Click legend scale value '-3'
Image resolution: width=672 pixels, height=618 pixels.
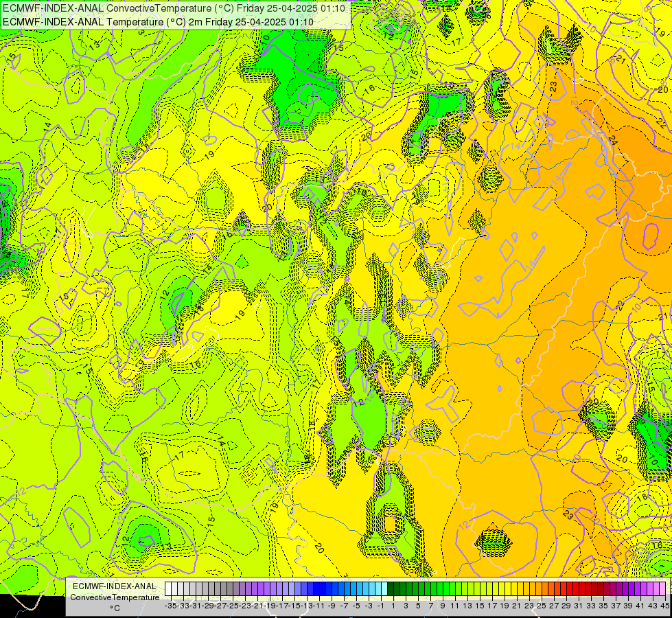(x=369, y=606)
